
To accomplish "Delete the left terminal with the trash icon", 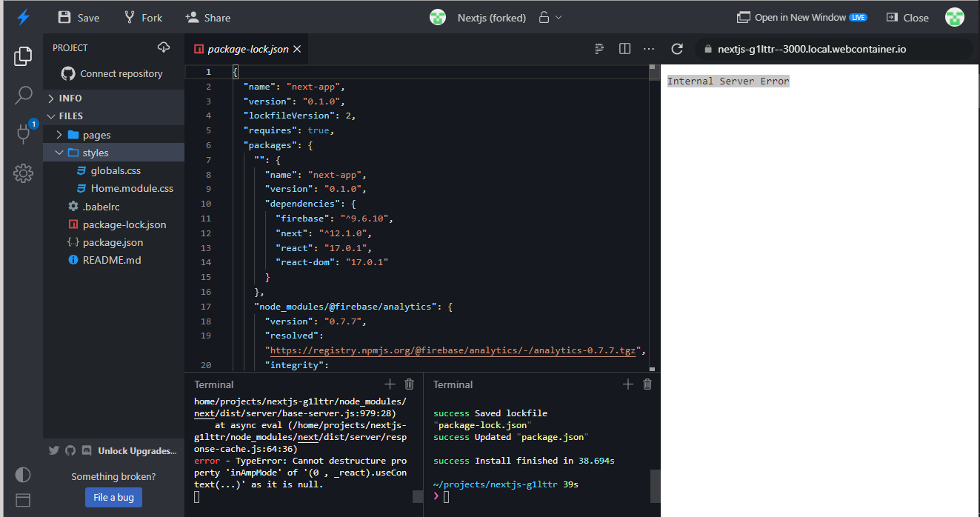I will point(409,384).
